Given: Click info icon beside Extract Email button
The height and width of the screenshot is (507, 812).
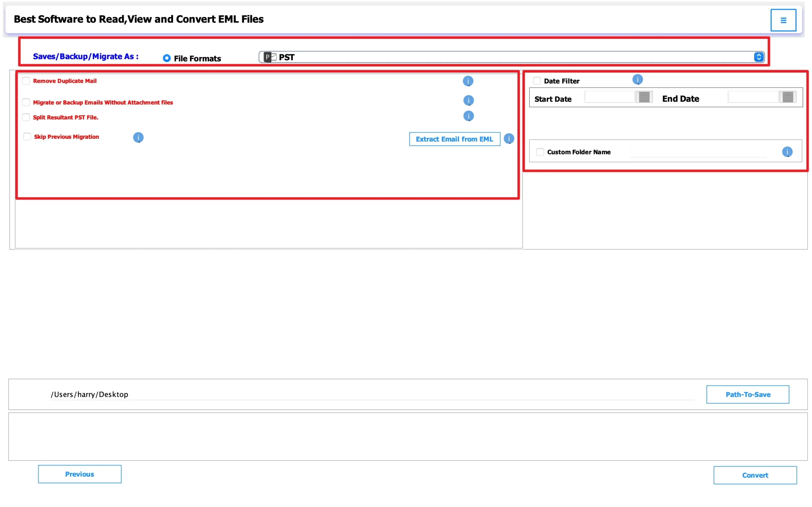Looking at the screenshot, I should pyautogui.click(x=508, y=138).
